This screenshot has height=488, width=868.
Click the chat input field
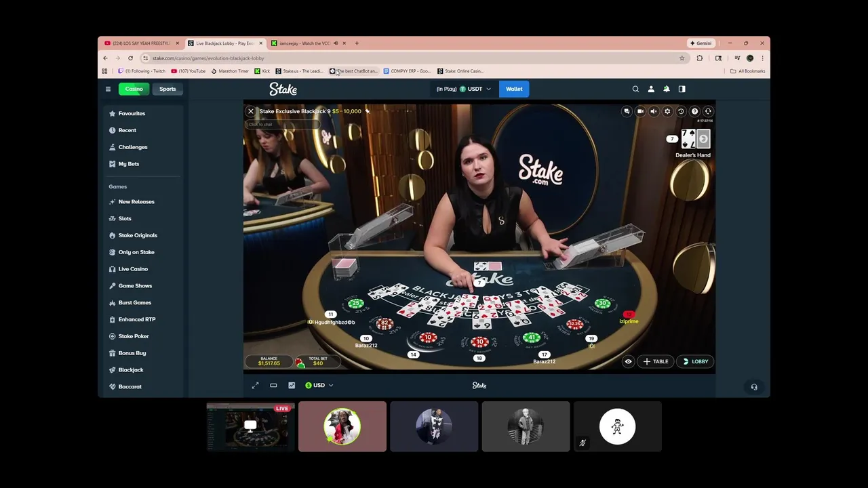pyautogui.click(x=281, y=124)
